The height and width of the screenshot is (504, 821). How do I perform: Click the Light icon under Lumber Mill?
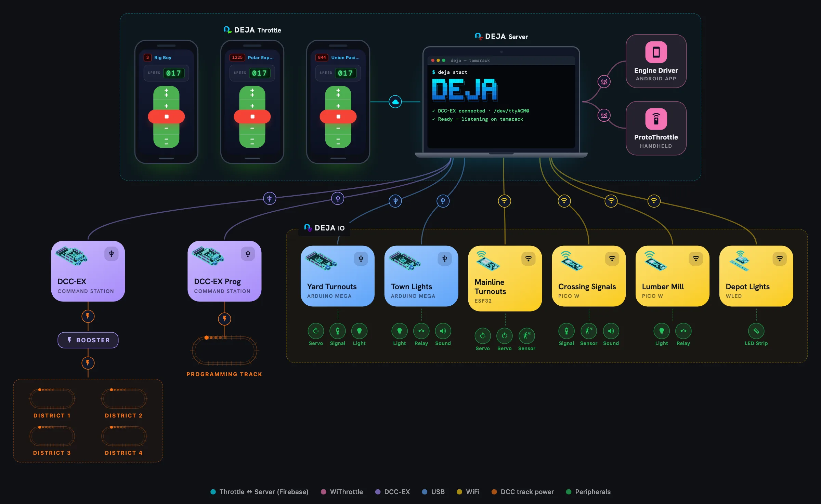point(661,331)
